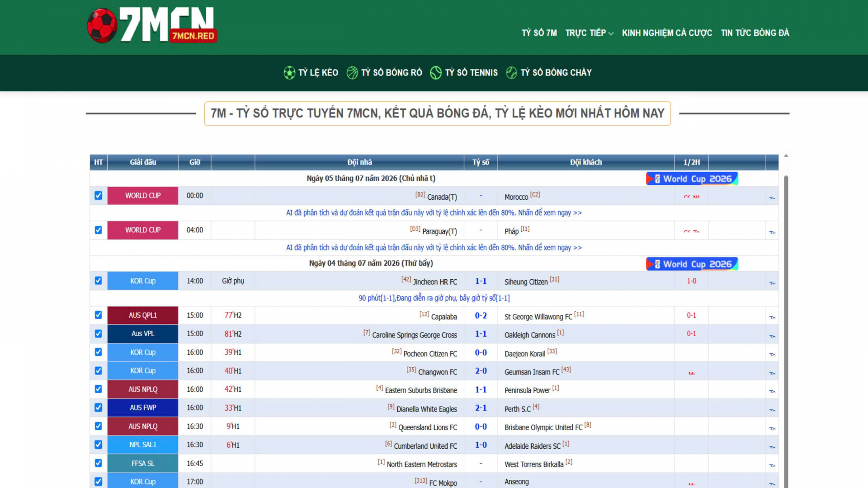Viewport: 868px width, 488px height.
Task: Expand the TRỰC TIẾP dropdown menu
Action: click(589, 33)
